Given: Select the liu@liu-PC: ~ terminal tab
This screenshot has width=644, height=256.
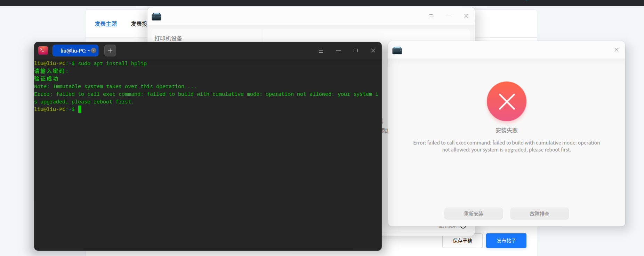Looking at the screenshot, I should [x=75, y=51].
